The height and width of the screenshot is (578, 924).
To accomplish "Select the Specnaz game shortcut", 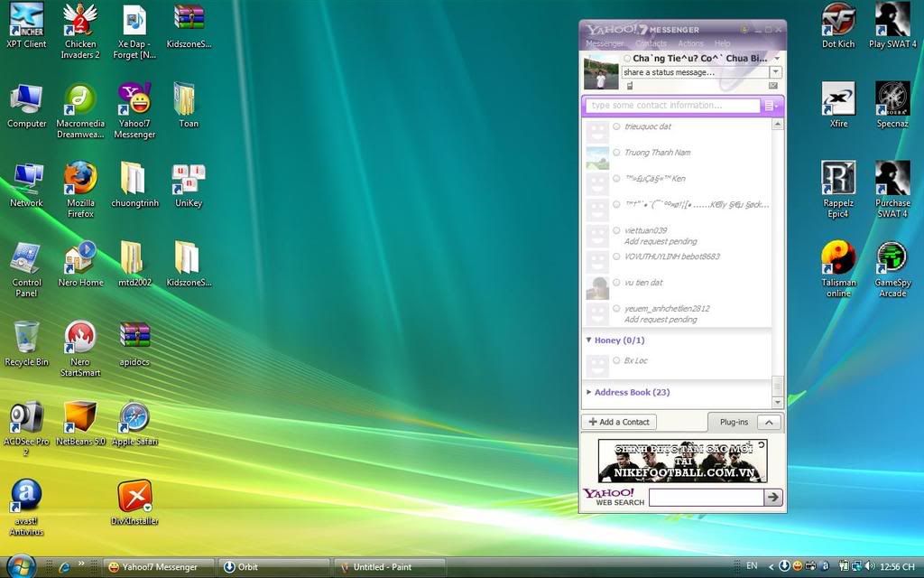I will [892, 107].
